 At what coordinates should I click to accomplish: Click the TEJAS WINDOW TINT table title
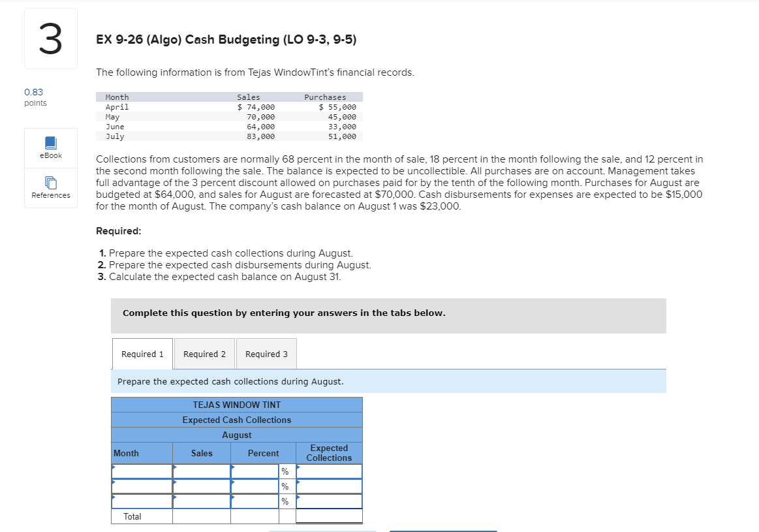[x=237, y=405]
